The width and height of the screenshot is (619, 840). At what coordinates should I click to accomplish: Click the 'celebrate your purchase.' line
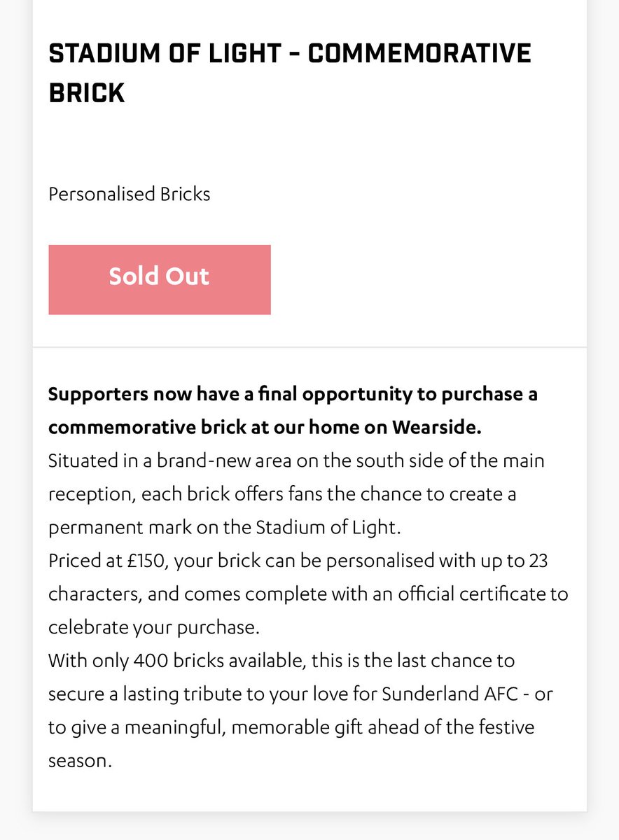pyautogui.click(x=154, y=627)
